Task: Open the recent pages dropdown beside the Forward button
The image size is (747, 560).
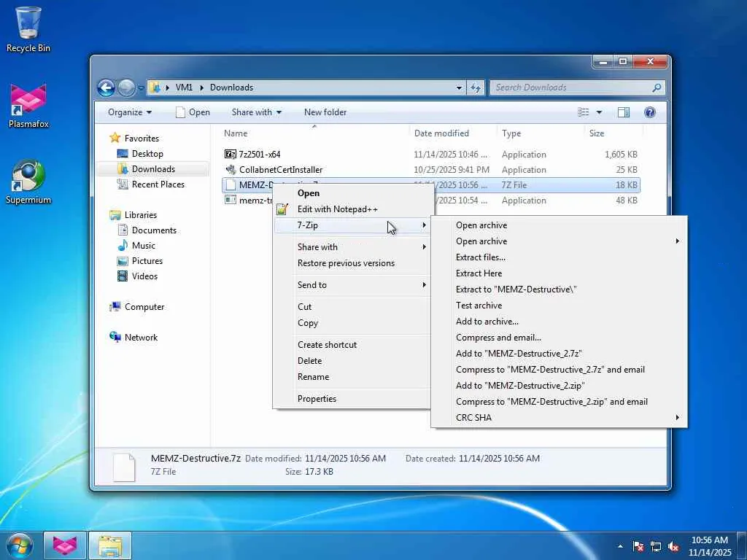Action: point(141,87)
